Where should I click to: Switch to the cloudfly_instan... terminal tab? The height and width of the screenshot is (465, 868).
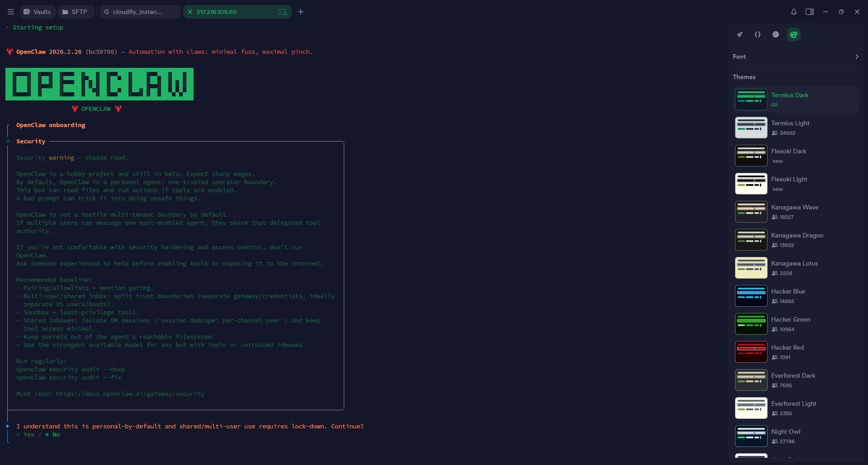point(140,12)
